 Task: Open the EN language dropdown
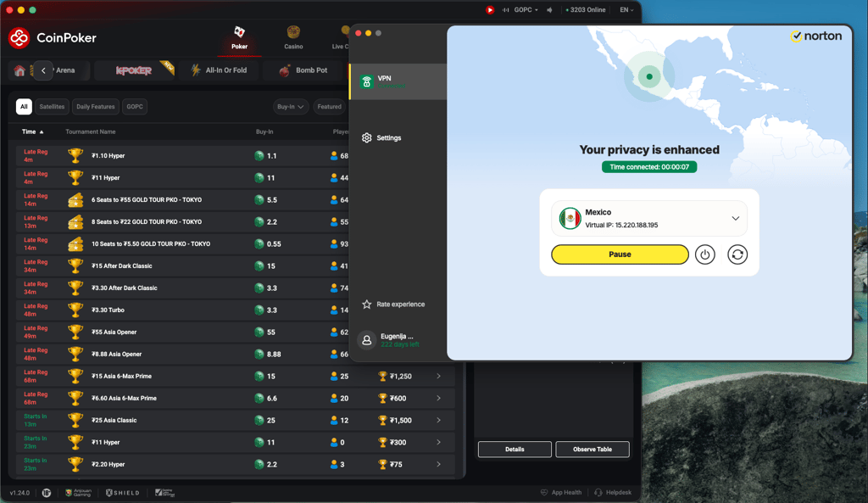[x=626, y=9]
